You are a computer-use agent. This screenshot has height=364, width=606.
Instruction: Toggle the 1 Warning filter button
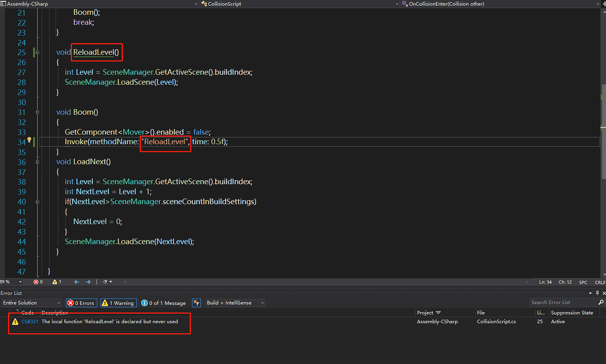tap(118, 303)
